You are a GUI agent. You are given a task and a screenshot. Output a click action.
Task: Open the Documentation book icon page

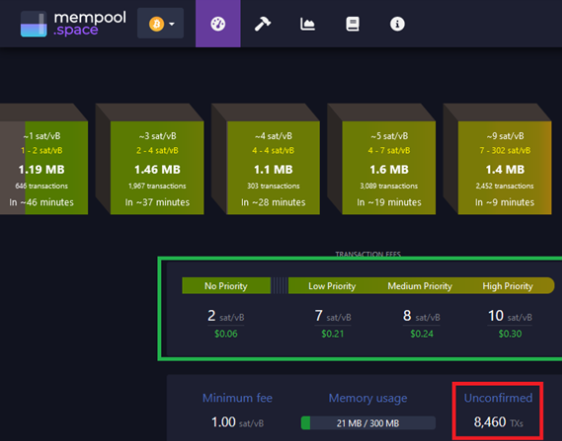click(x=353, y=24)
